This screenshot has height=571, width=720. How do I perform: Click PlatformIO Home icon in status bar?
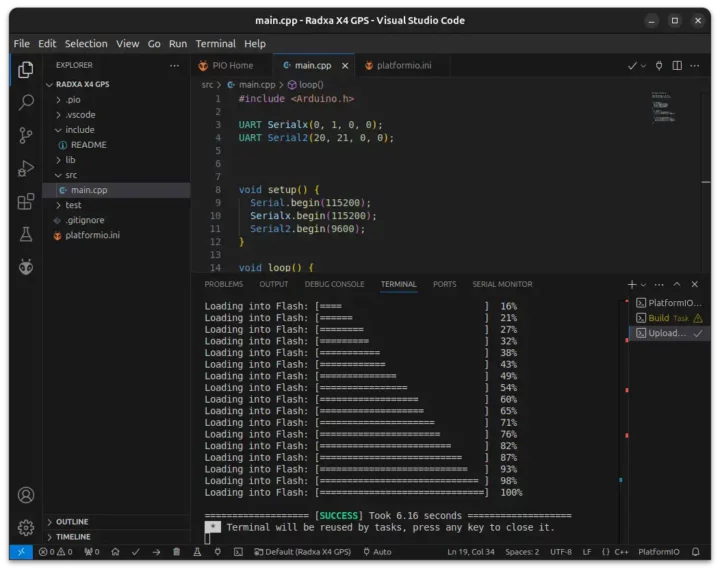[115, 552]
